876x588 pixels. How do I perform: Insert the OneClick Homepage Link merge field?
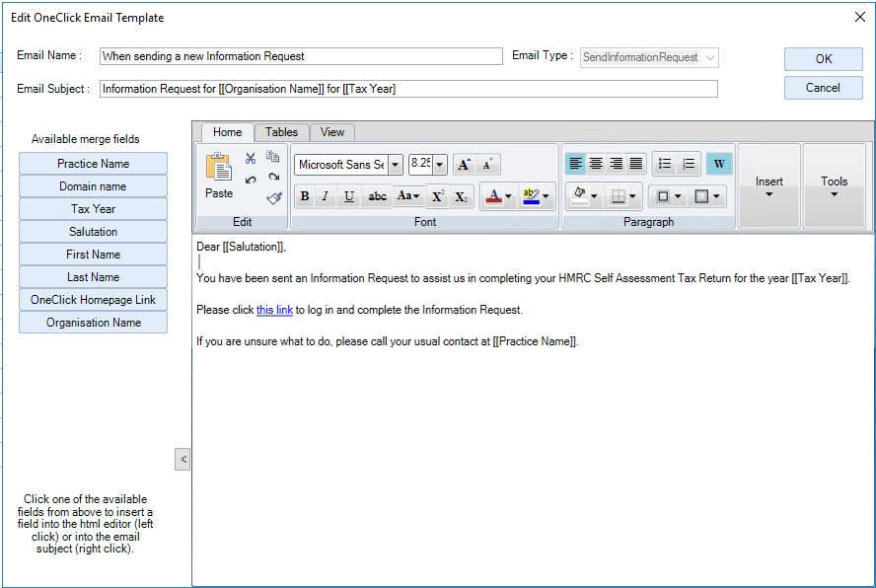94,300
